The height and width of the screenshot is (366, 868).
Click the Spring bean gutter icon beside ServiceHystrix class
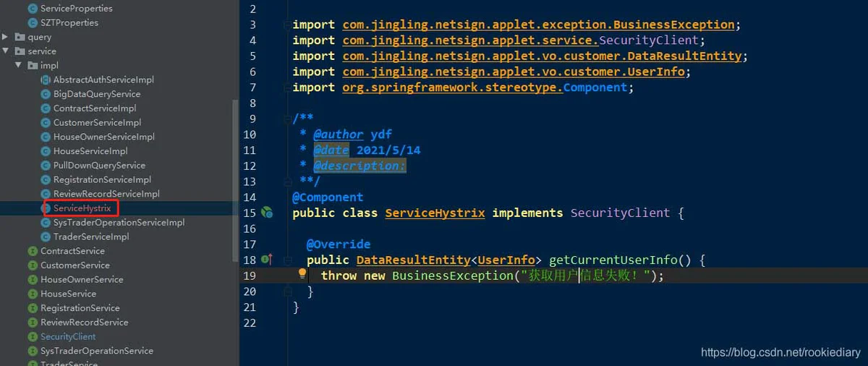click(267, 213)
